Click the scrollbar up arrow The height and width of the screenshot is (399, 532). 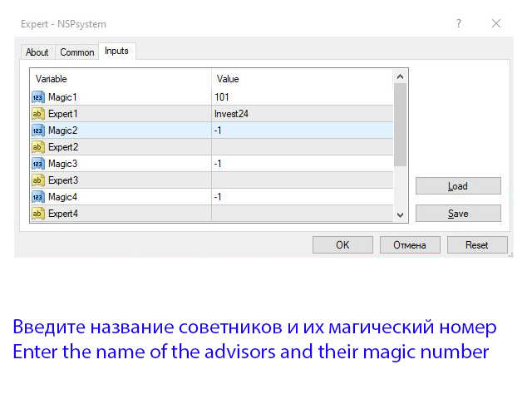401,77
